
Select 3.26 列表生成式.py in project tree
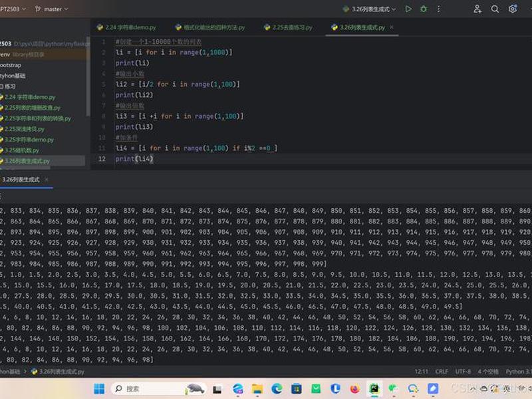pyautogui.click(x=27, y=161)
